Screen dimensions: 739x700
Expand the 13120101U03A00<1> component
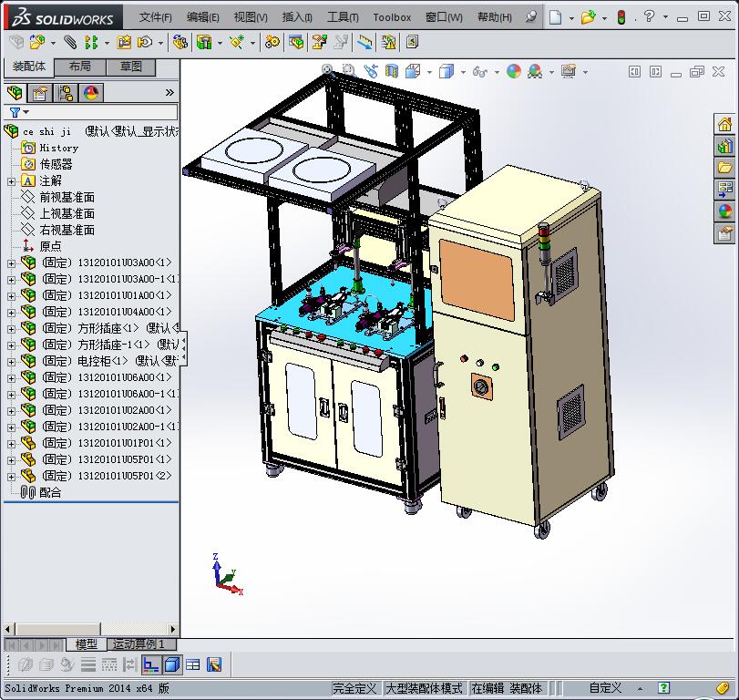[x=11, y=263]
